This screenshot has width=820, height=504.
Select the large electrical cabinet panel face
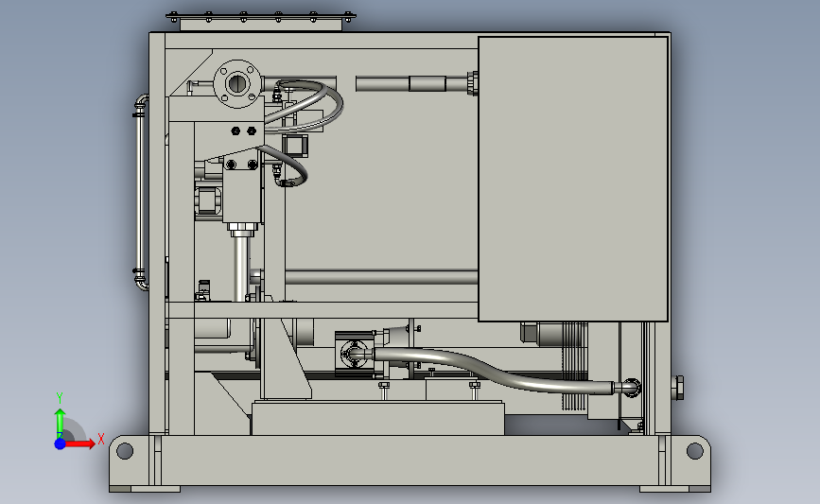(x=573, y=179)
